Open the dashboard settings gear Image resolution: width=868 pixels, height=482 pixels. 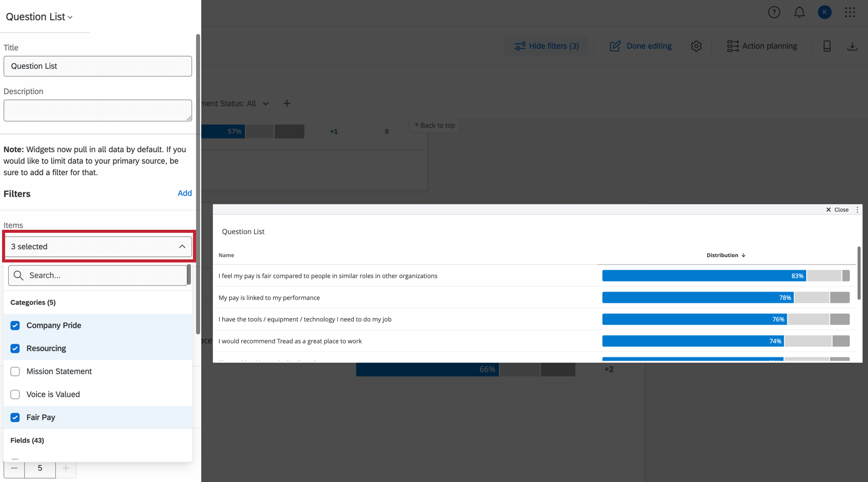click(696, 46)
